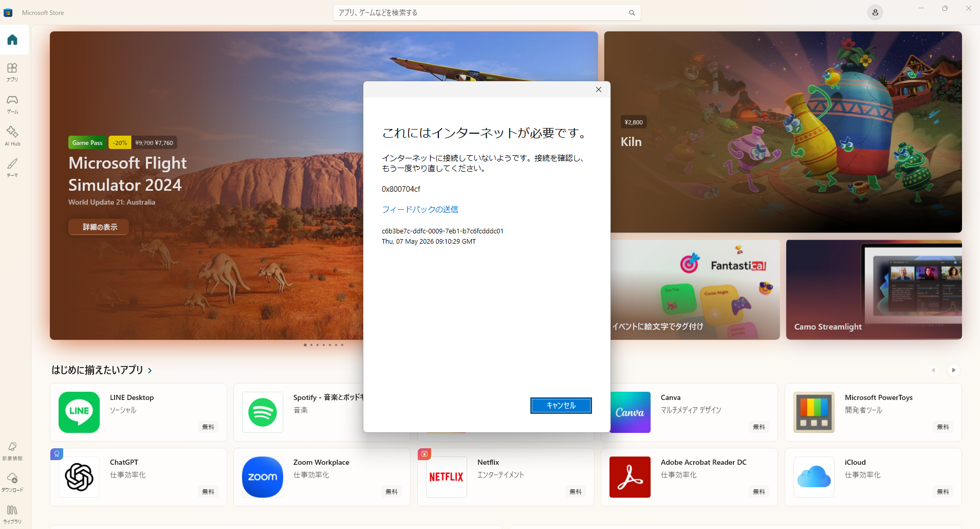Click the ¥2,800 price tag on Kiln
Viewport: 980px width, 529px height.
click(x=634, y=122)
